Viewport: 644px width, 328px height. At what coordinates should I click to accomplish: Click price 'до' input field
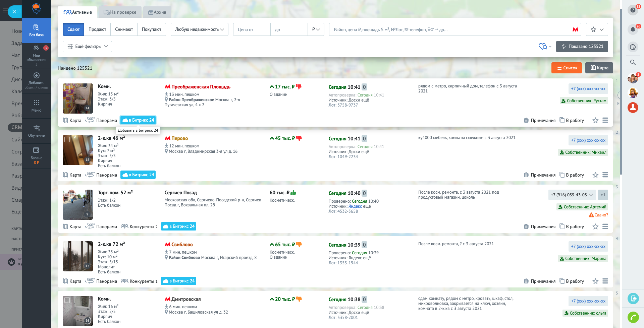tap(289, 29)
